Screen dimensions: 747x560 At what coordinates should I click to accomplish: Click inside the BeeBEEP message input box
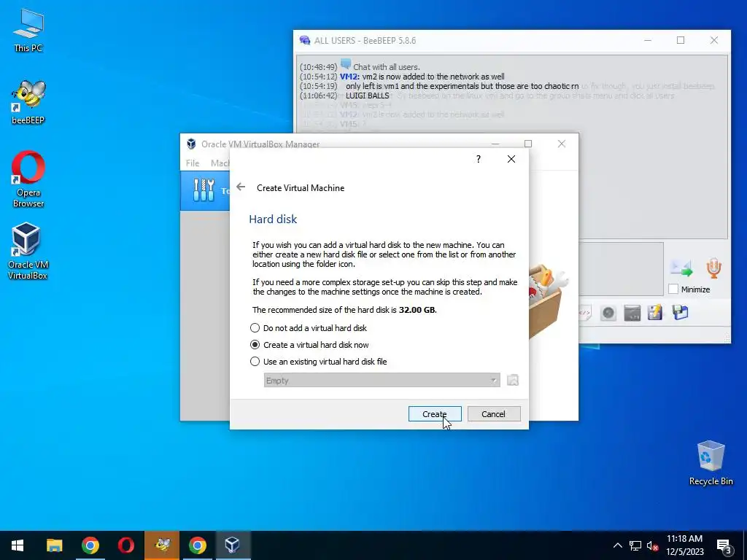(x=621, y=268)
